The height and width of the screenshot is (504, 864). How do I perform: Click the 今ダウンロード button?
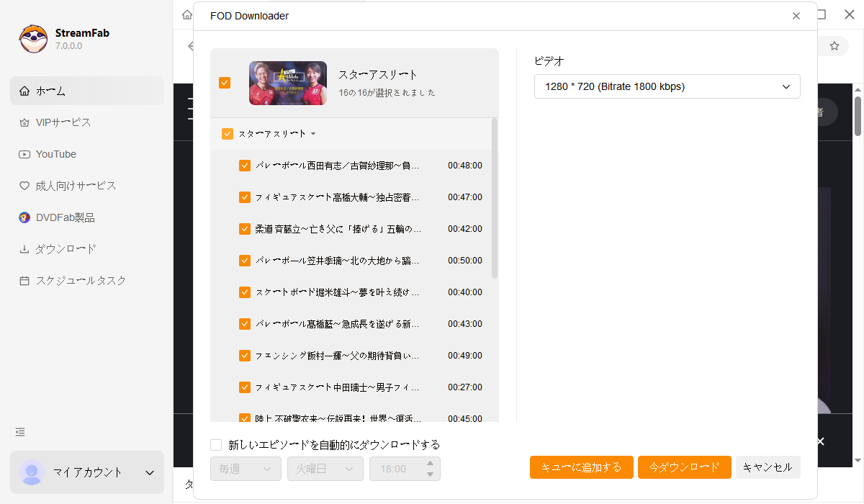[684, 467]
